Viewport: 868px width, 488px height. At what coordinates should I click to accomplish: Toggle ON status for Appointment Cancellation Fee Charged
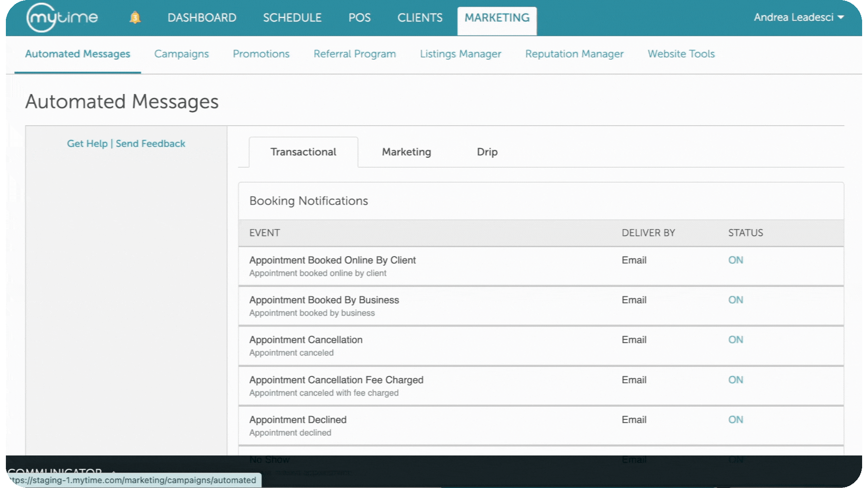736,380
